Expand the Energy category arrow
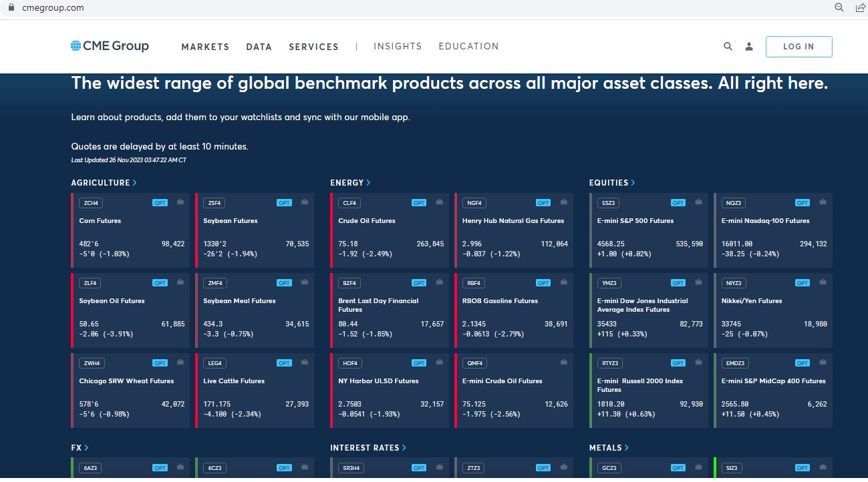The height and width of the screenshot is (482, 868). coord(368,183)
